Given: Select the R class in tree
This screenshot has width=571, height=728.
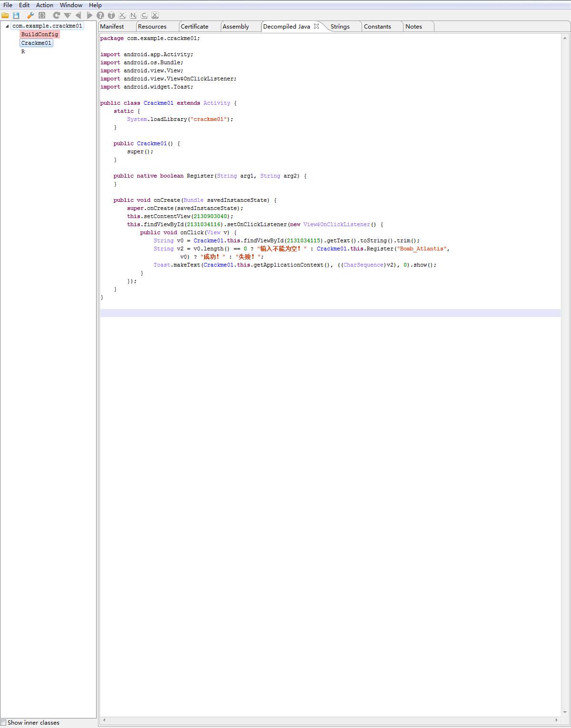Looking at the screenshot, I should click(23, 51).
